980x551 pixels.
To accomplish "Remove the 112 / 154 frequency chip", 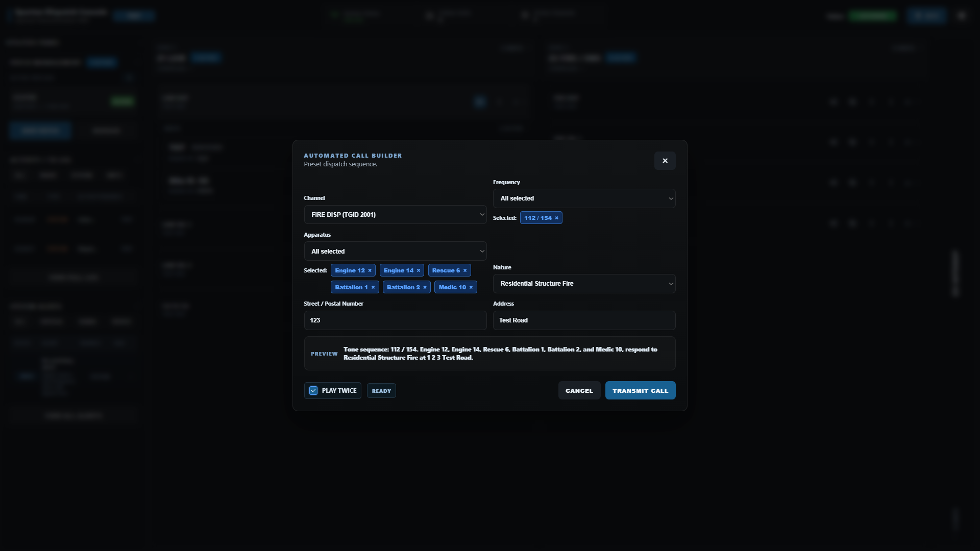I will pos(556,218).
